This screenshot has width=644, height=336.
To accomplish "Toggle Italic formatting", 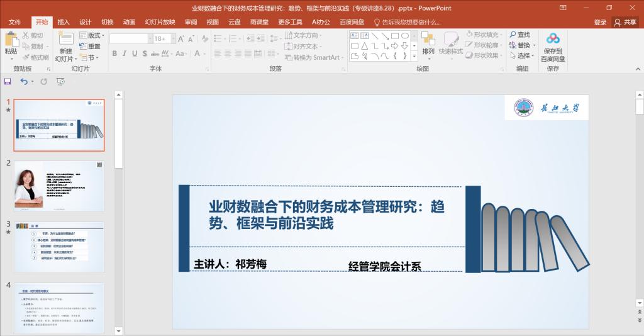I will click(x=125, y=54).
